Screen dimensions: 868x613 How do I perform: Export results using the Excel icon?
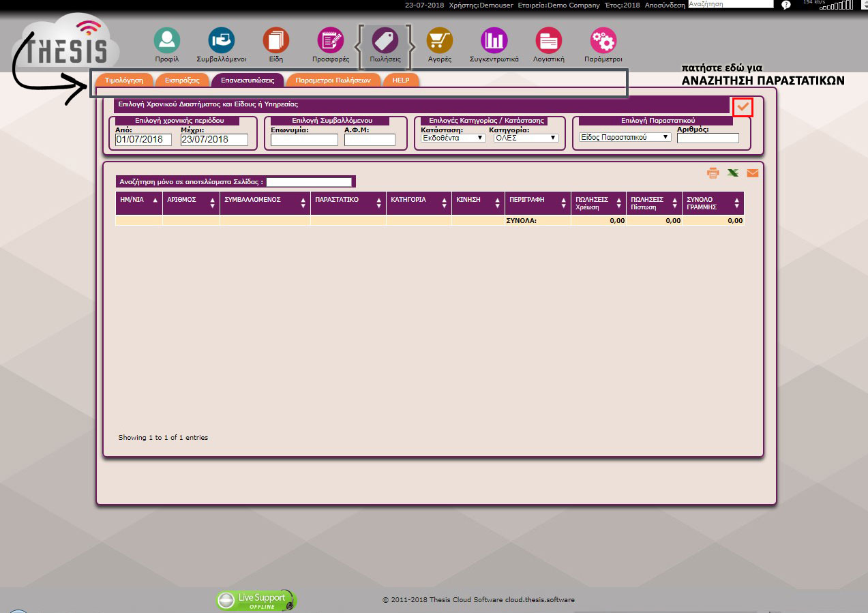tap(733, 173)
